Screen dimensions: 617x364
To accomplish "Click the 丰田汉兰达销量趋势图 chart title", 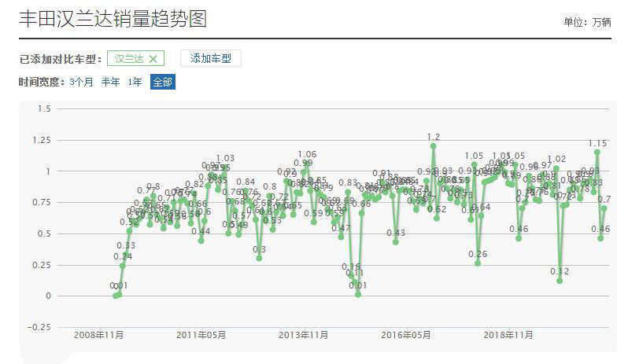I will (x=113, y=19).
